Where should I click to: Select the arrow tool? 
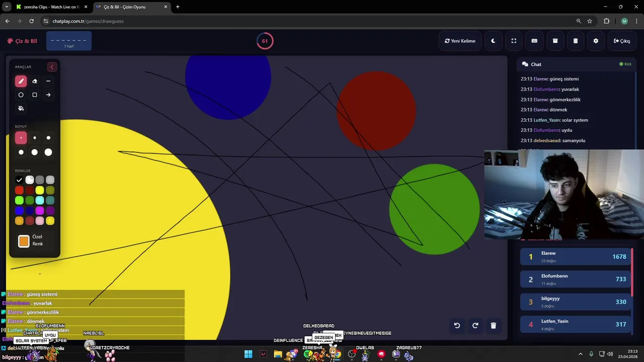click(48, 95)
